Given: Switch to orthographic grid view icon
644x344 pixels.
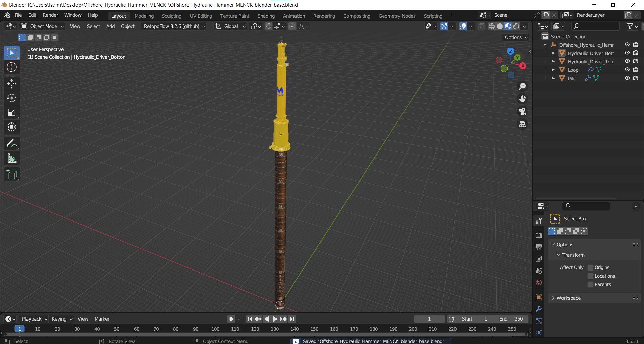Looking at the screenshot, I should (522, 124).
